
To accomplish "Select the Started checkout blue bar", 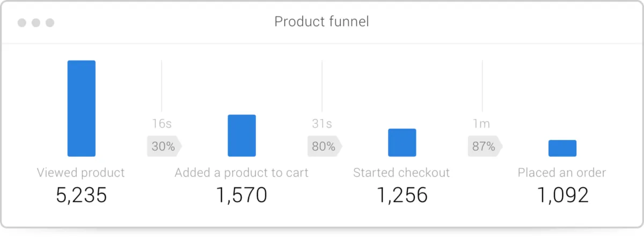I will click(x=402, y=143).
